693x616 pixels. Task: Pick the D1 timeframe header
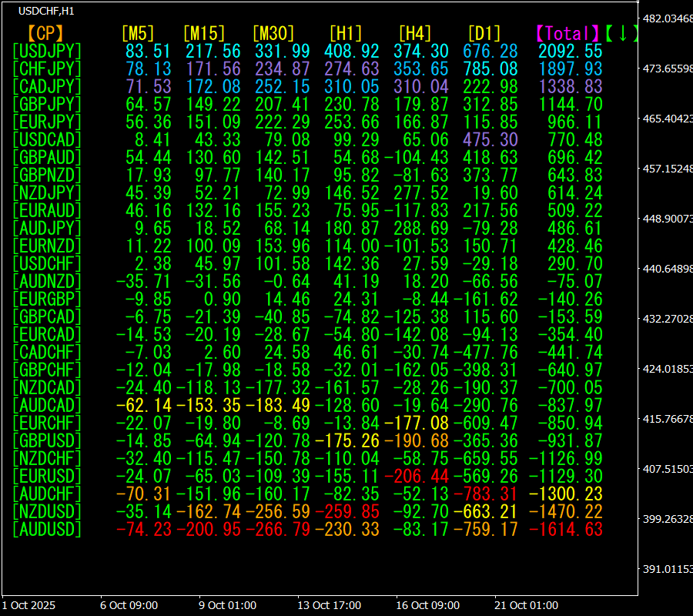[x=484, y=33]
